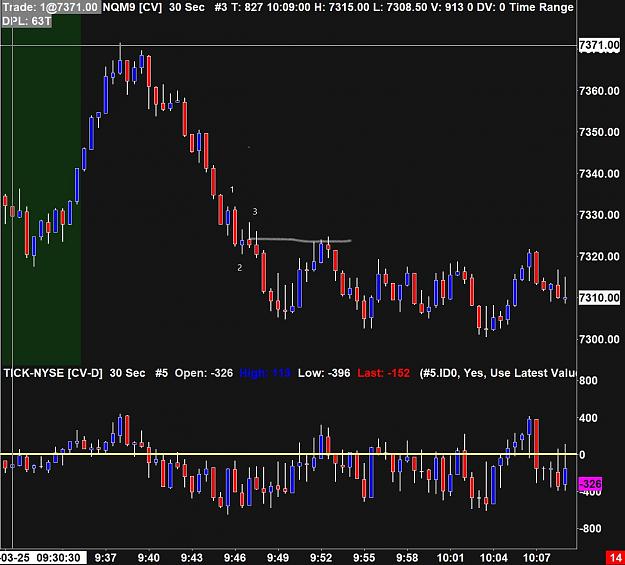Click the 7340.00 price axis label
Screen dimensions: 625x565
(x=599, y=173)
